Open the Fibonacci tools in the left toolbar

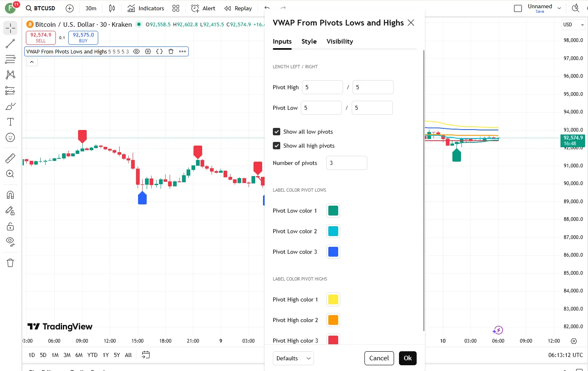click(10, 59)
